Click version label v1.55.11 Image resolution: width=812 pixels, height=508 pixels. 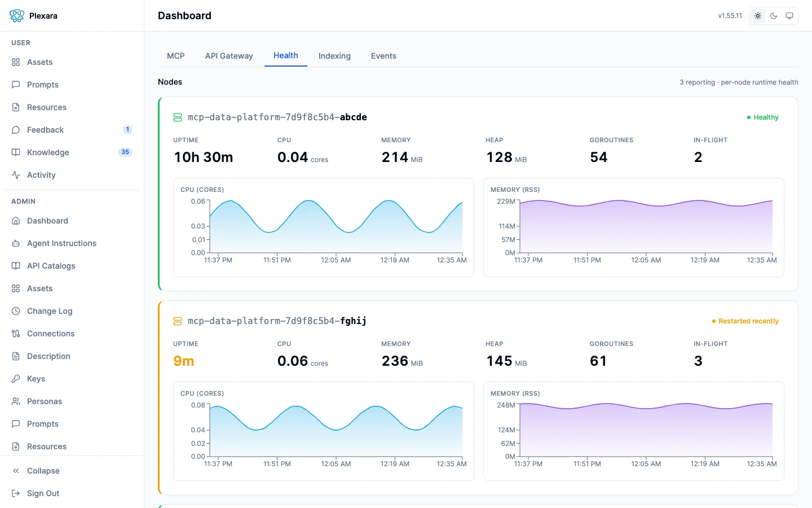coord(730,16)
